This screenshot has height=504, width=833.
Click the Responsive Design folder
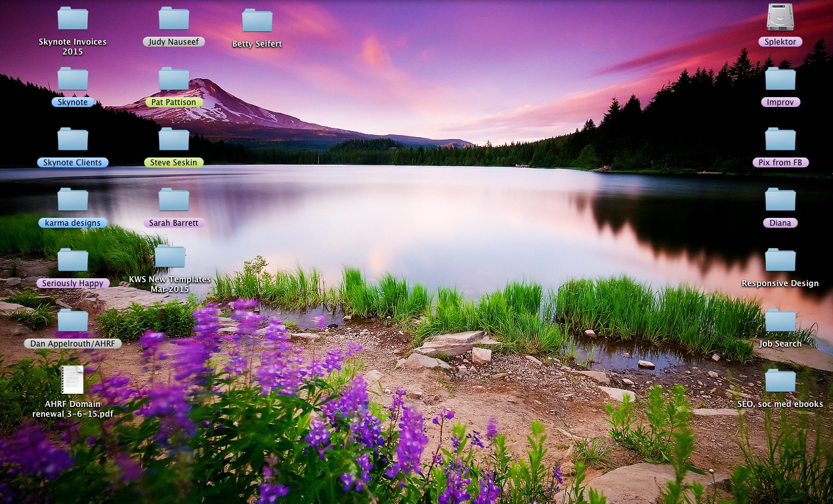[780, 261]
